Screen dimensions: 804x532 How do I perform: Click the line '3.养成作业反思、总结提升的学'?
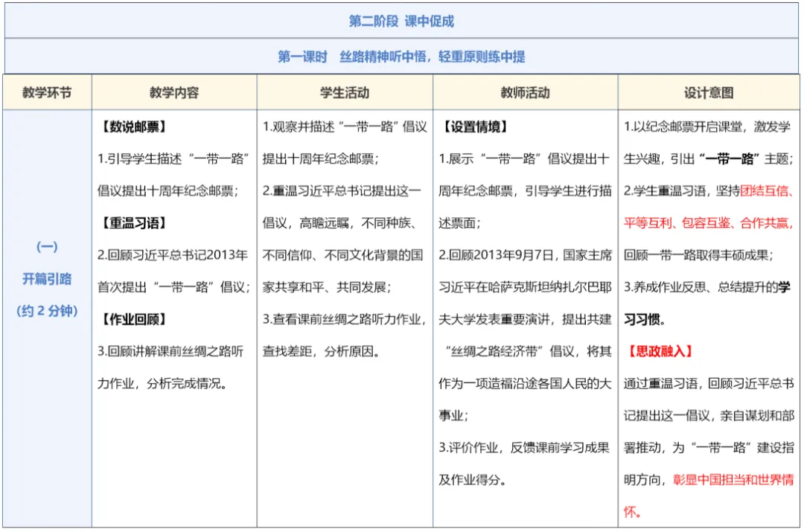tap(707, 287)
